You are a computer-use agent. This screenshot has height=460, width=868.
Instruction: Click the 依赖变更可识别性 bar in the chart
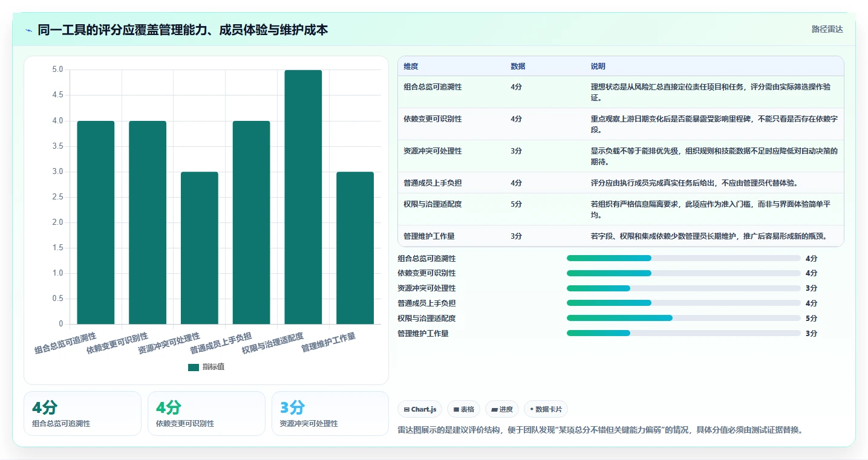[148, 222]
